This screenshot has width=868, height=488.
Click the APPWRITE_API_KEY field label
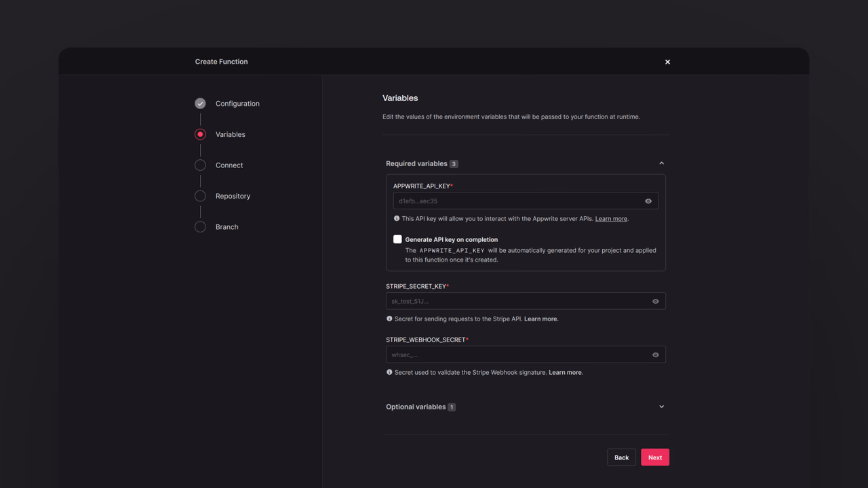point(422,186)
